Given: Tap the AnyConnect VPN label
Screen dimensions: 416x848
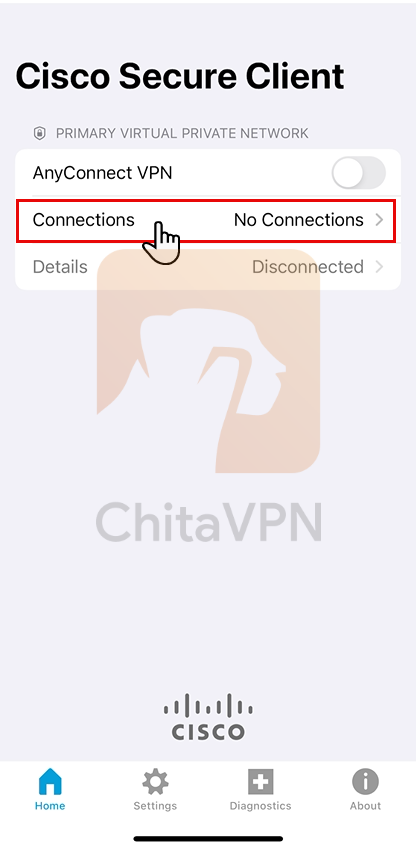Looking at the screenshot, I should [x=102, y=173].
